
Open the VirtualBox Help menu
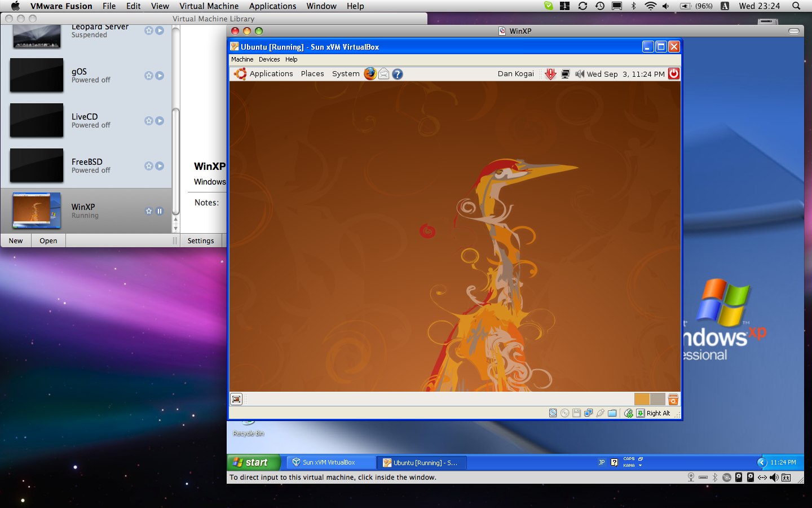[291, 59]
